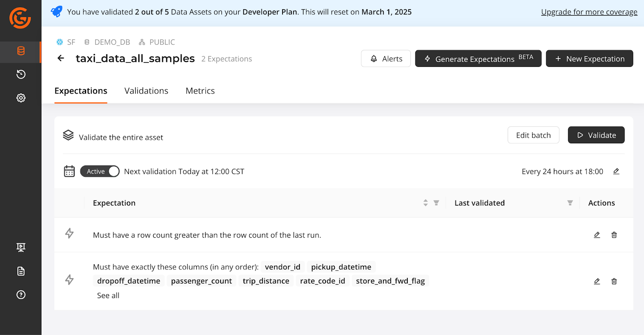The width and height of the screenshot is (644, 335).
Task: Open the Expectation column filter
Action: 436,203
